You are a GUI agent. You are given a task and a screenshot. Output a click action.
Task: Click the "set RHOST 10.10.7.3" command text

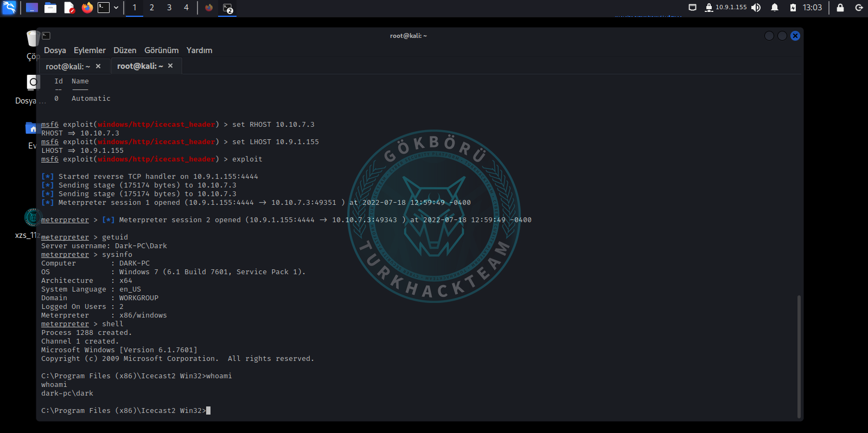273,125
